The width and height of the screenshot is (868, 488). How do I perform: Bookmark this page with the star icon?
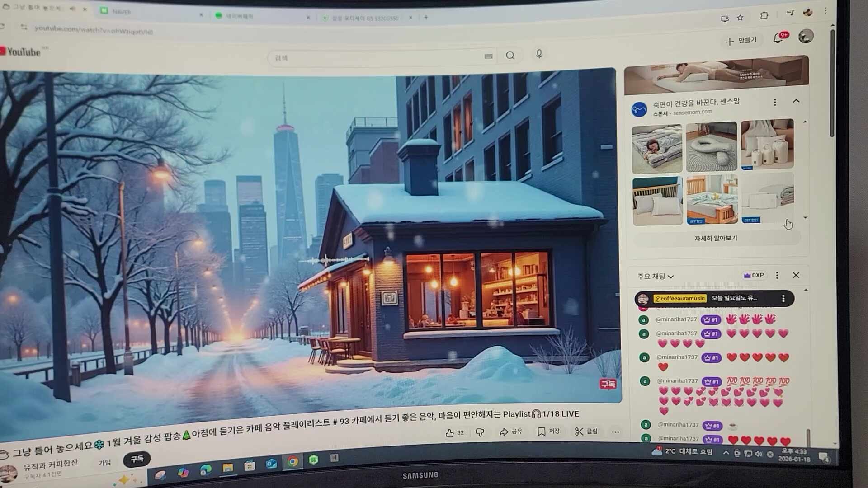740,18
